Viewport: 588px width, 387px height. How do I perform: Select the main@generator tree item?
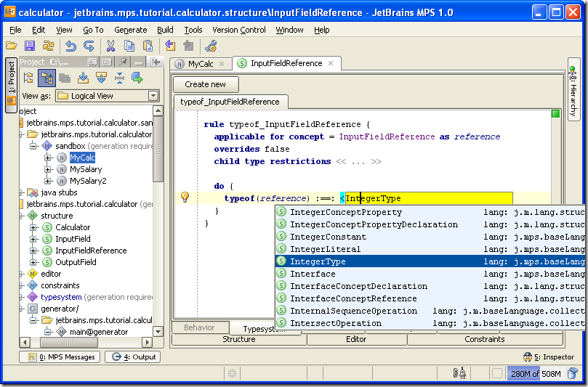(99, 332)
